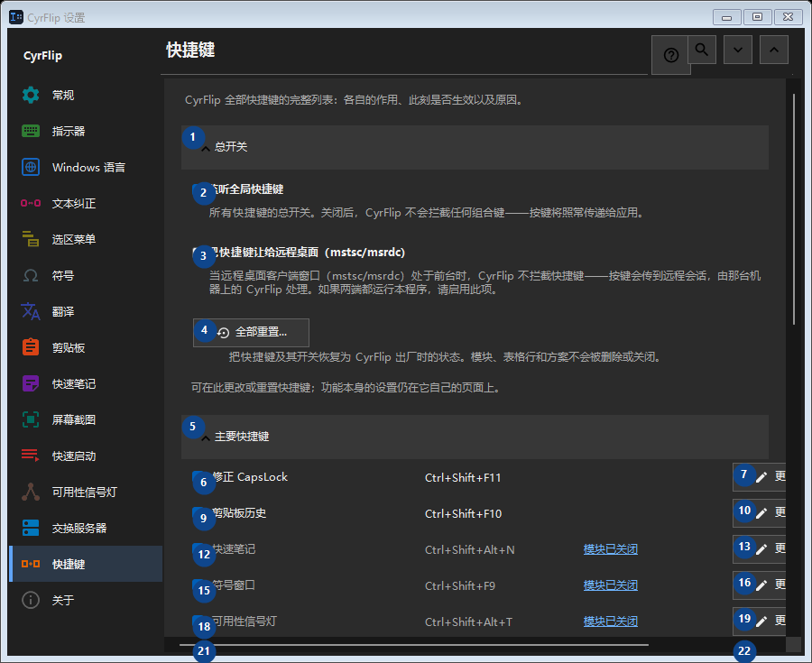Toggle 把快捷键让给远程桌面 checkbox
812x663 pixels.
198,253
